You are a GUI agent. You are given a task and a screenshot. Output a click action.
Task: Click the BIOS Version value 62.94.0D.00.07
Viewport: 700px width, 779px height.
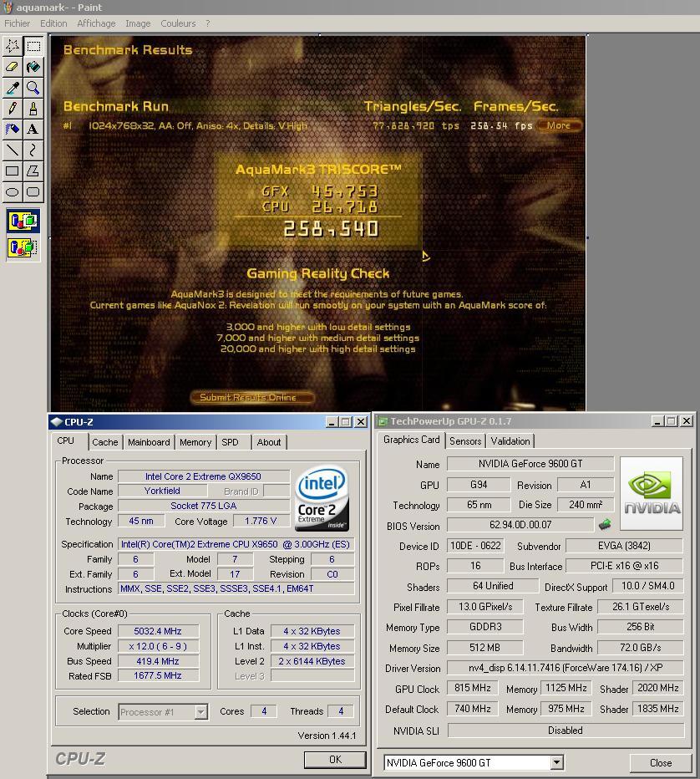click(x=520, y=525)
